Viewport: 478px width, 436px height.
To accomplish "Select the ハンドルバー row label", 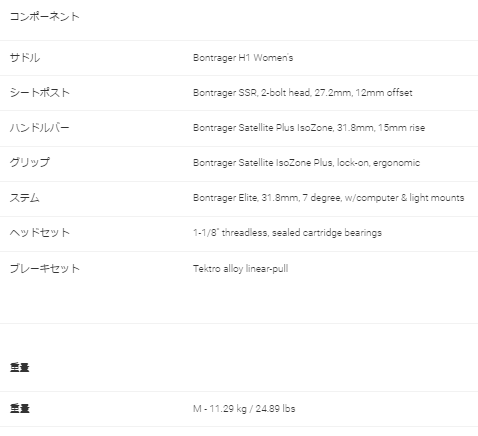I will pos(39,127).
